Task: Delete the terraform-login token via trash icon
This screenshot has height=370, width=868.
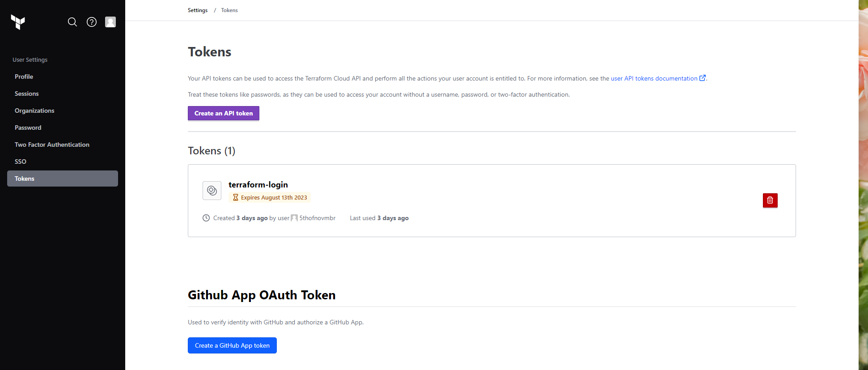Action: (x=770, y=200)
